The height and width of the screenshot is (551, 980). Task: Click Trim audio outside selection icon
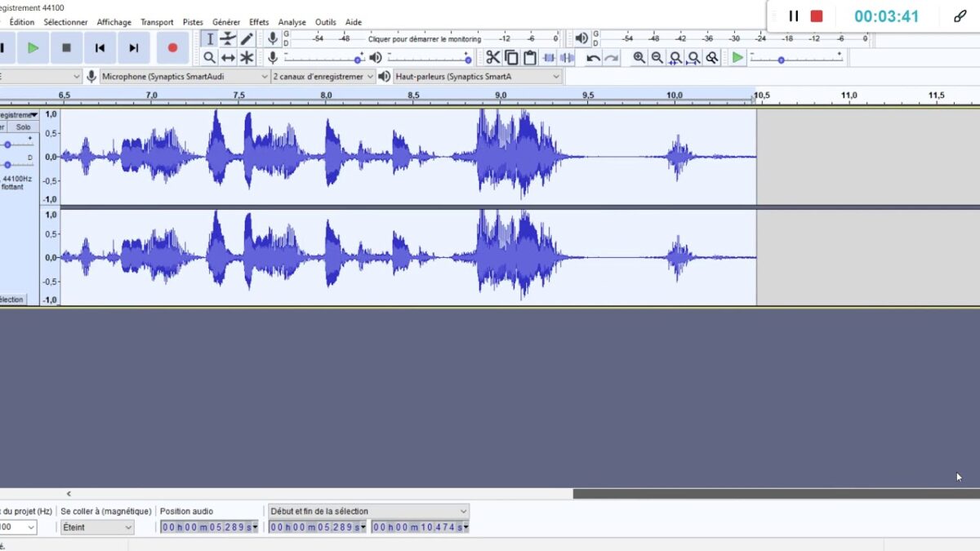pyautogui.click(x=549, y=58)
